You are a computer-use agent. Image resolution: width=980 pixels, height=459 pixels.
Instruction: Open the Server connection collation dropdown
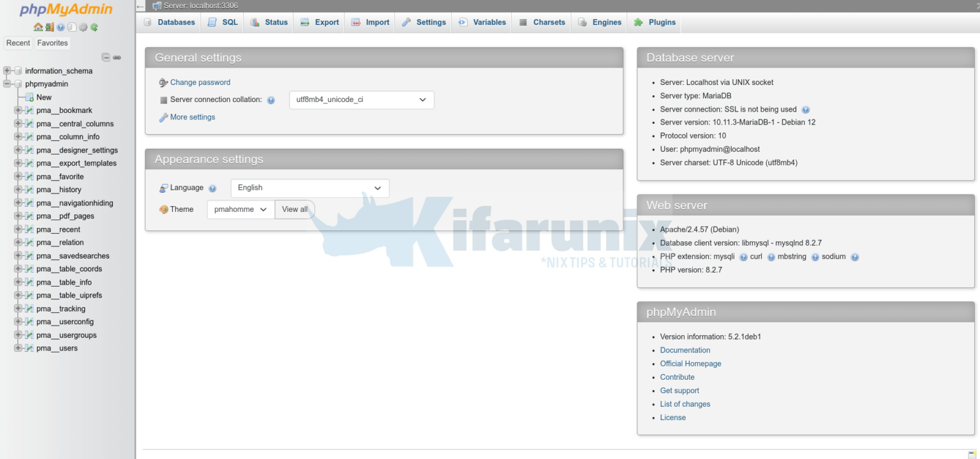pyautogui.click(x=361, y=100)
